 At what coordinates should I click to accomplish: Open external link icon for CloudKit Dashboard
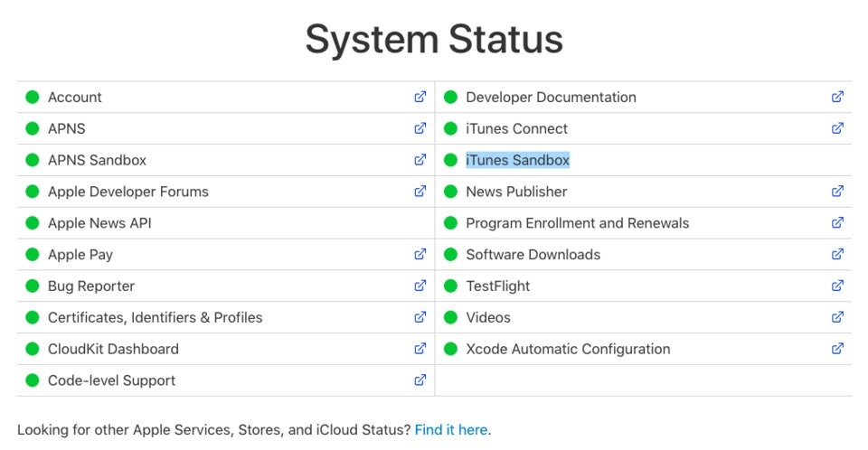pyautogui.click(x=420, y=349)
